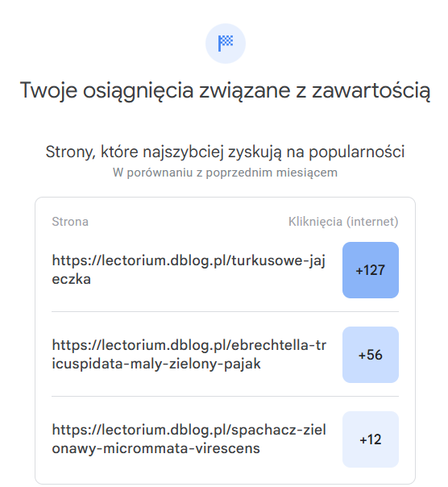Click the Strony, które najszybciej zyskują subtitle
The width and height of the screenshot is (448, 487).
pos(225,152)
